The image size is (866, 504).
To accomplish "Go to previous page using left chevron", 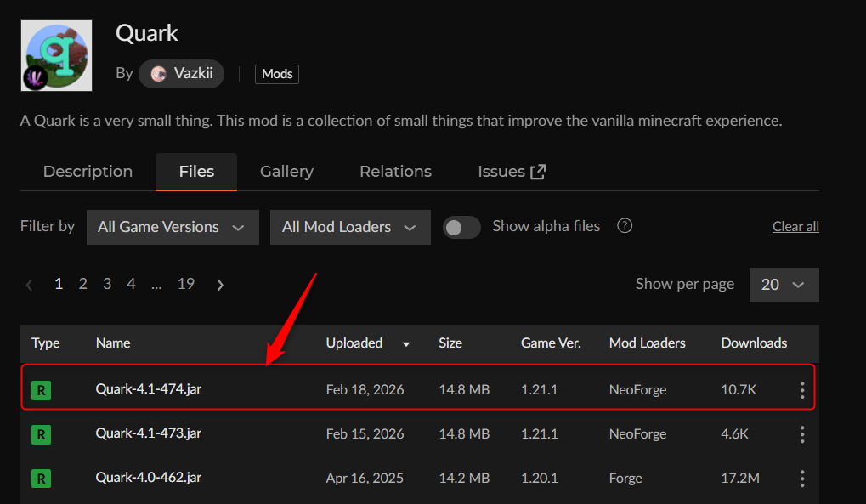I will click(x=30, y=285).
